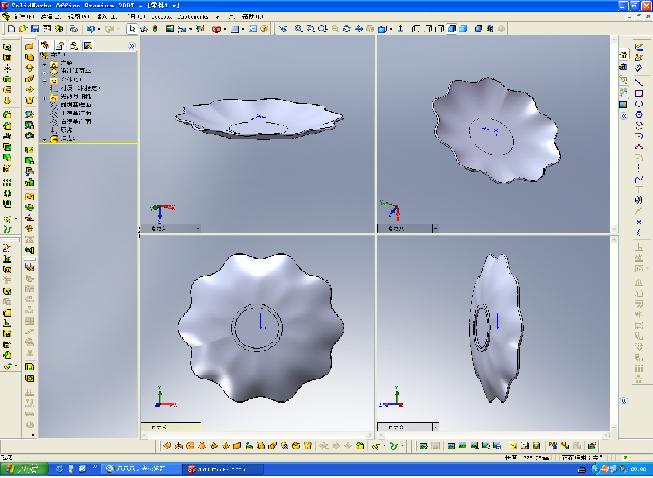Open the top-left viewport's view name dropdown

pos(198,228)
